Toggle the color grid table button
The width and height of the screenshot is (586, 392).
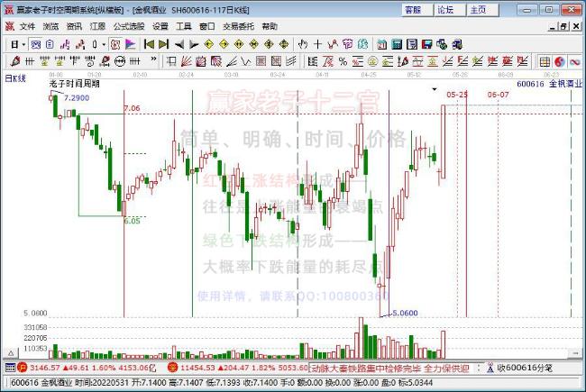(x=545, y=61)
